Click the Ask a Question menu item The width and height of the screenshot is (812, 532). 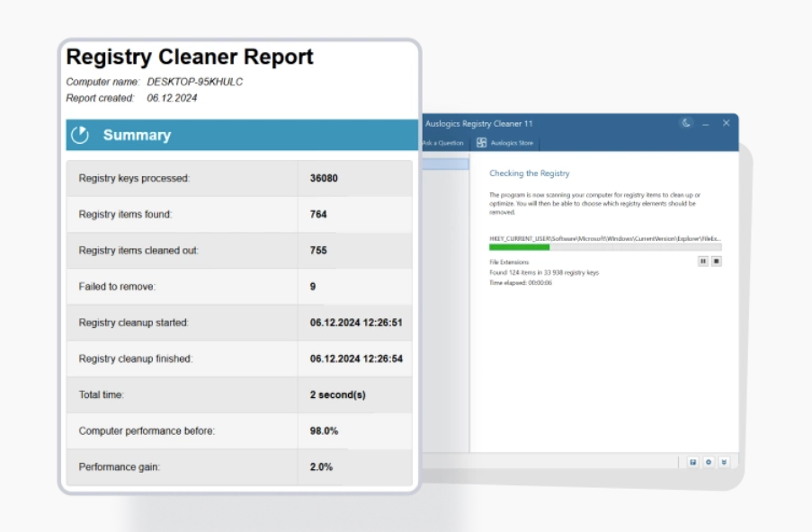[x=442, y=143]
